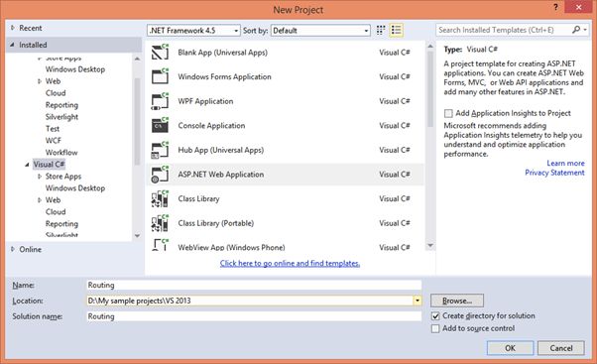Select the Workflow tree item
Screen dimensions: 597x364
click(61, 153)
